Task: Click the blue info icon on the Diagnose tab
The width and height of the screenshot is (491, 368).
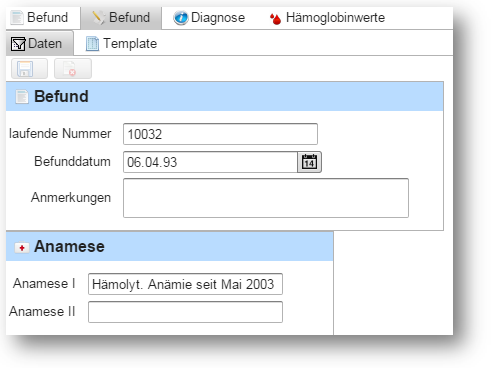Action: (x=180, y=18)
